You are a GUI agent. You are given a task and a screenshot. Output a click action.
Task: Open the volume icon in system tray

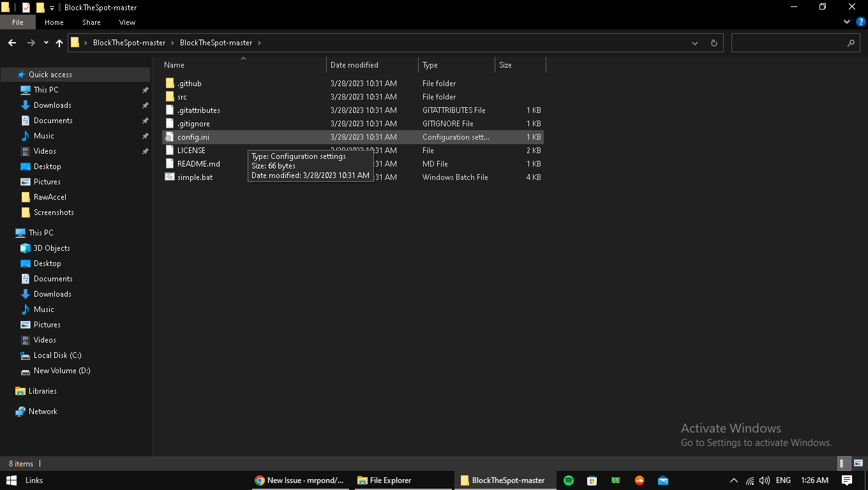point(764,480)
